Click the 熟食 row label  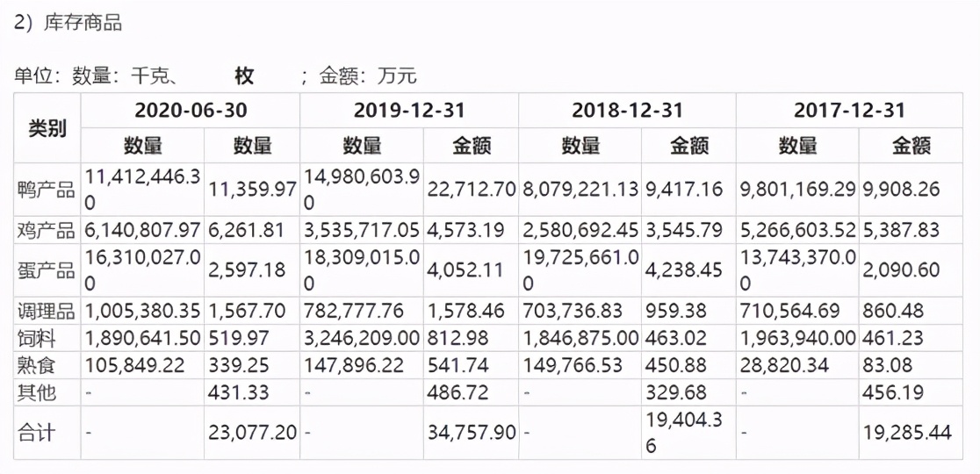tap(37, 365)
